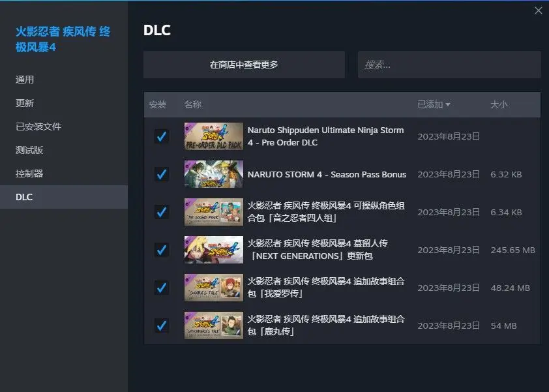The width and height of the screenshot is (549, 392).
Task: Sort by 安装 column header
Action: pyautogui.click(x=158, y=104)
